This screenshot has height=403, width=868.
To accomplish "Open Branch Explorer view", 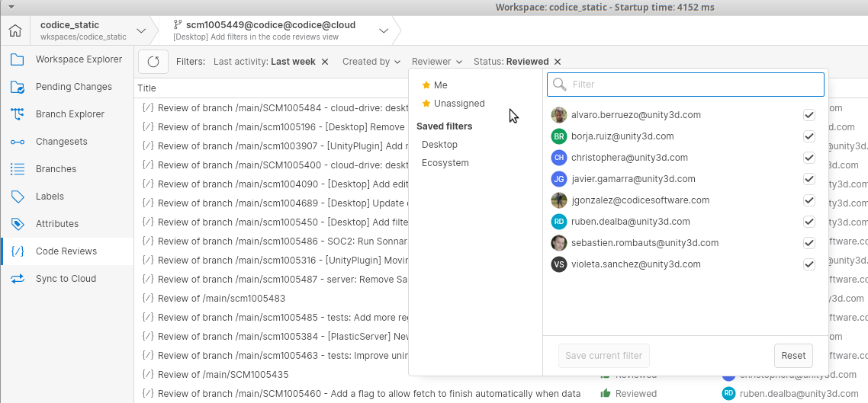I will tap(67, 114).
